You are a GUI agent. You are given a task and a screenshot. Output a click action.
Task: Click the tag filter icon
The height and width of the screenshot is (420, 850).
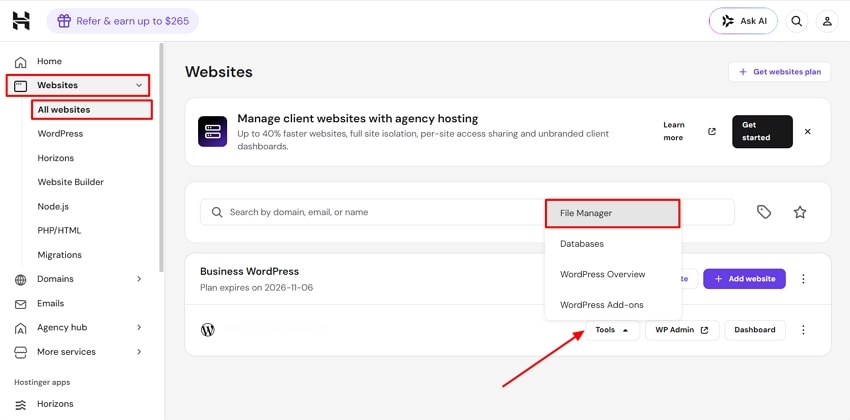pyautogui.click(x=764, y=212)
